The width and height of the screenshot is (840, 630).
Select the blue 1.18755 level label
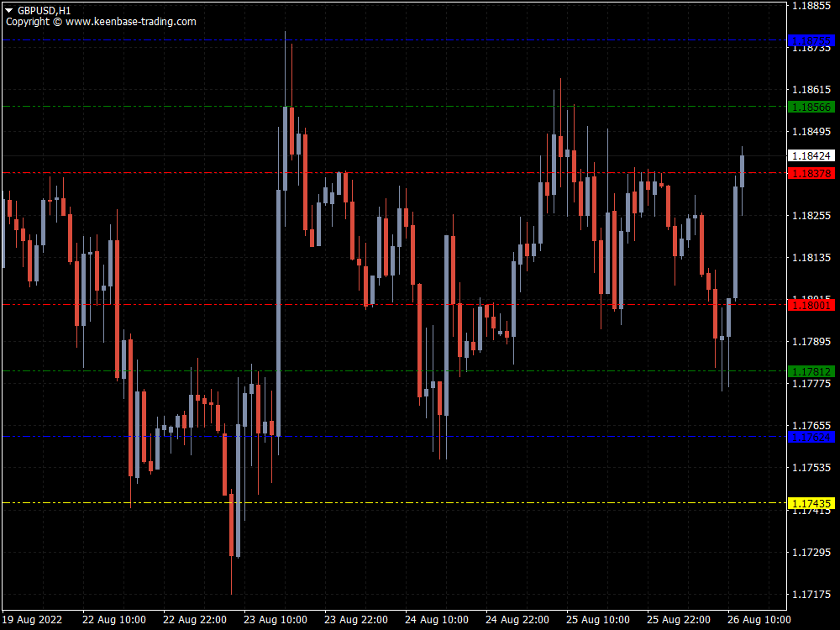pos(811,40)
